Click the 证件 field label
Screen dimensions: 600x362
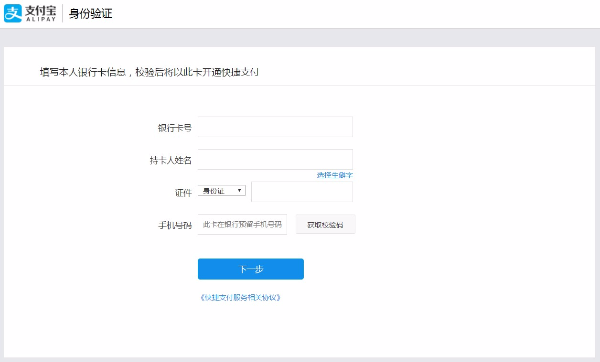click(x=183, y=192)
